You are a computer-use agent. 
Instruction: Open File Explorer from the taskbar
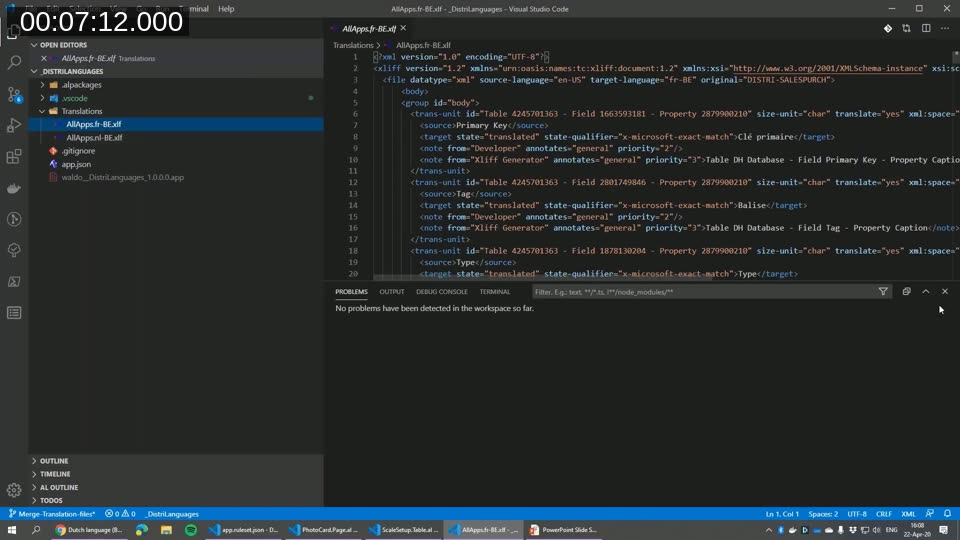(x=166, y=530)
